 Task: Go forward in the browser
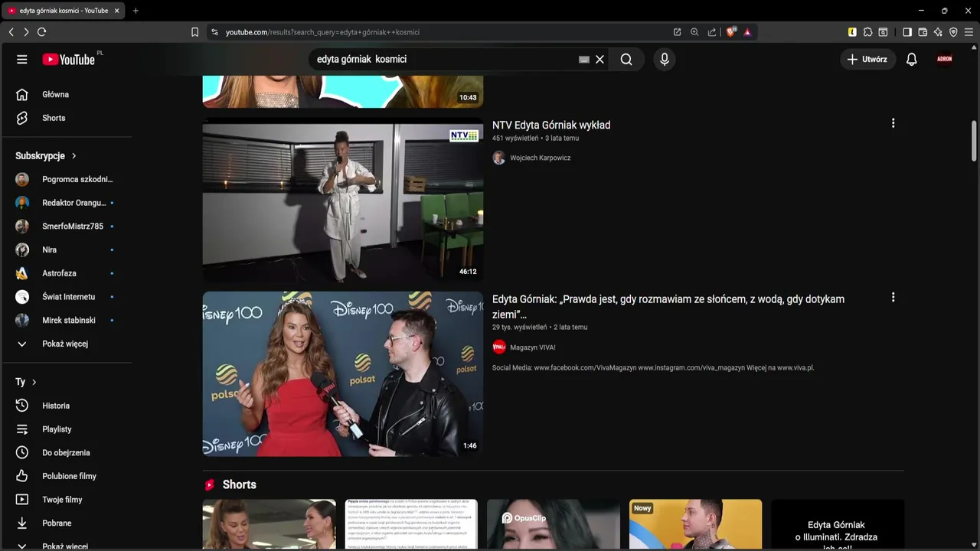[x=26, y=32]
